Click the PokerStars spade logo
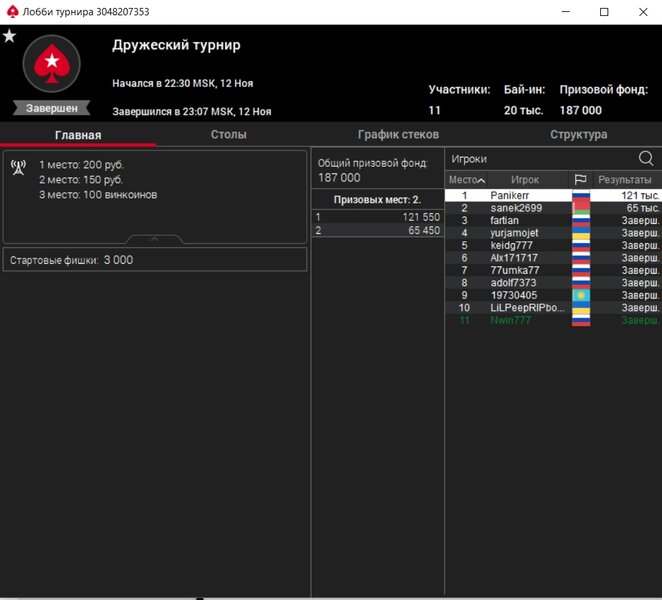This screenshot has width=662, height=600. pyautogui.click(x=51, y=65)
